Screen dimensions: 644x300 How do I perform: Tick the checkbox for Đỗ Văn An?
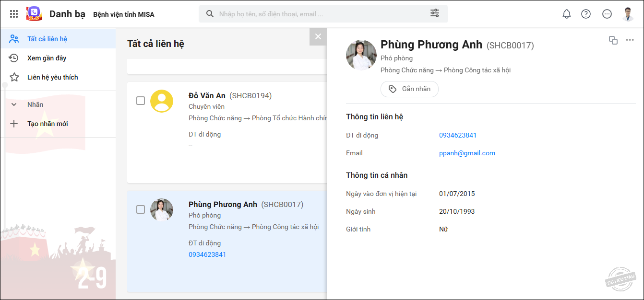pyautogui.click(x=141, y=101)
